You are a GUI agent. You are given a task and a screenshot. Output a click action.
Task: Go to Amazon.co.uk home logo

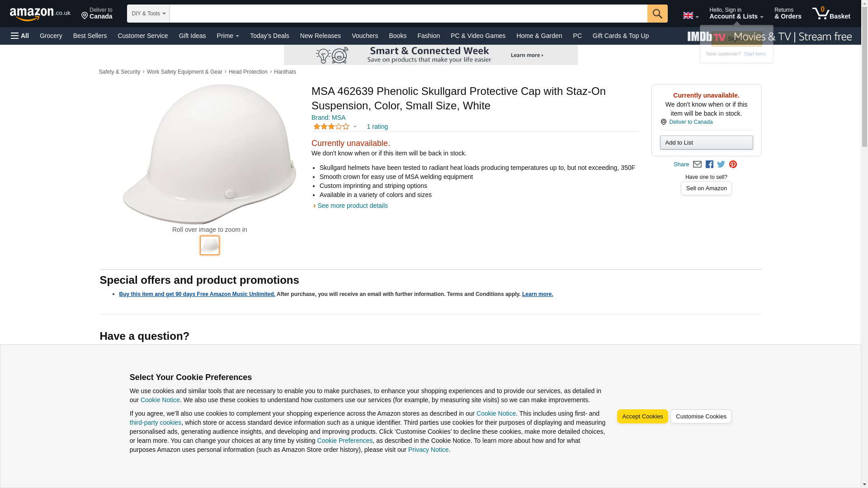point(40,14)
